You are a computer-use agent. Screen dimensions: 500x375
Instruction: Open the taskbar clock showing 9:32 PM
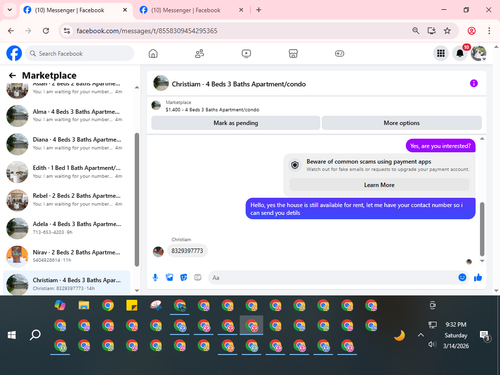[x=456, y=335]
